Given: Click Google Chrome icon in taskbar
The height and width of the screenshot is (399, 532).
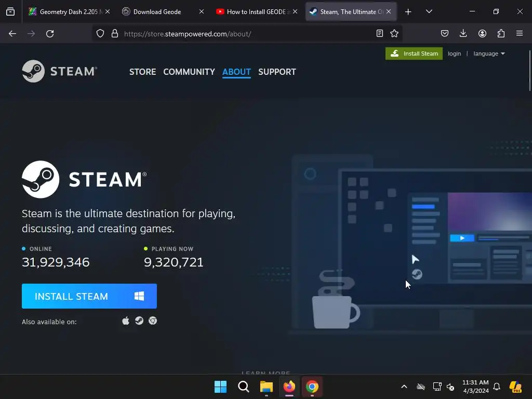Looking at the screenshot, I should pyautogui.click(x=312, y=387).
